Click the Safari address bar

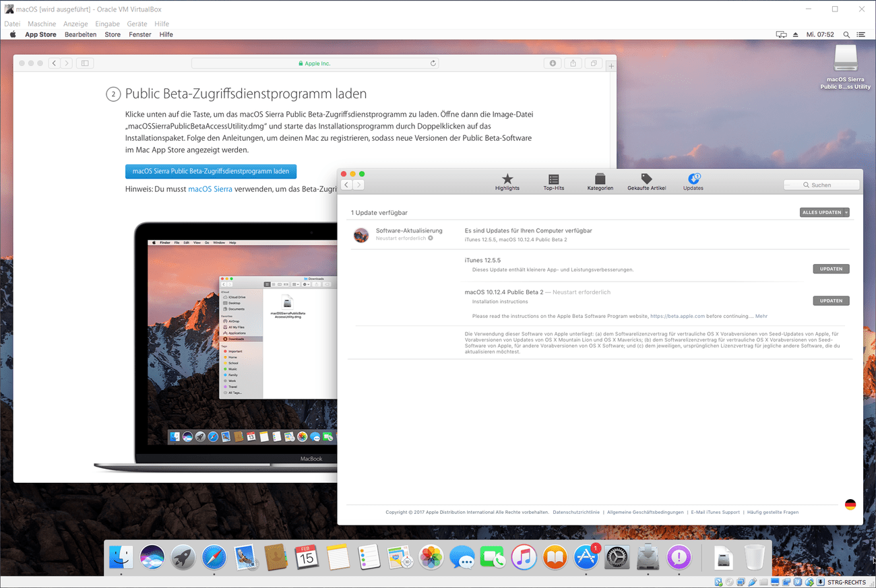pos(315,63)
